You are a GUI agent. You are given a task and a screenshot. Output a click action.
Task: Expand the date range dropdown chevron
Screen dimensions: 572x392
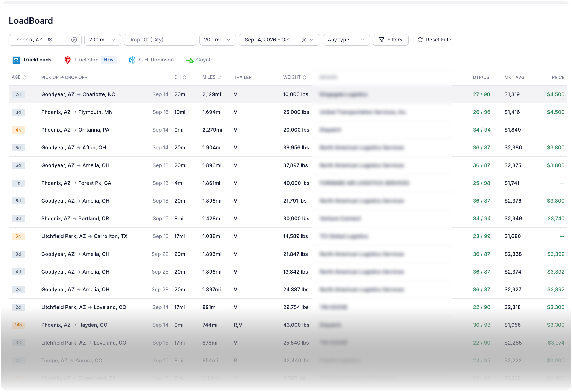[x=311, y=40]
